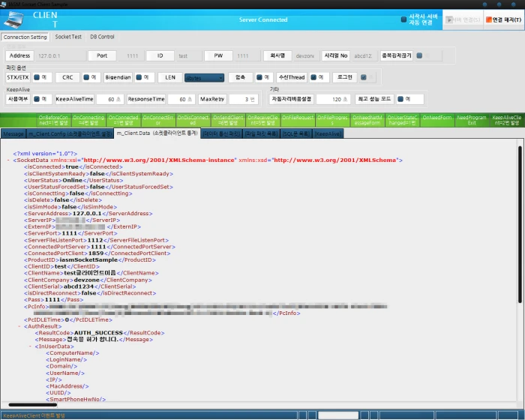The height and width of the screenshot is (420, 525).
Task: Toggle the Bigendian checkbox
Action: [x=139, y=77]
